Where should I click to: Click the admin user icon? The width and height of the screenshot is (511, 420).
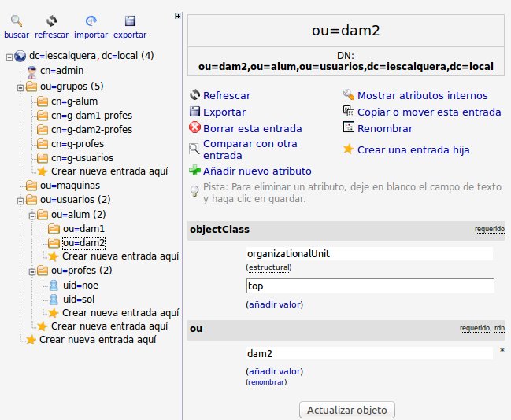tap(31, 72)
